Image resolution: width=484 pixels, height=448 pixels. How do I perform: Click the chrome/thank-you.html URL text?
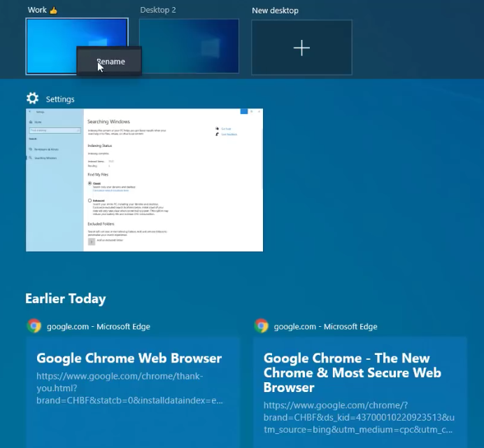[129, 388]
